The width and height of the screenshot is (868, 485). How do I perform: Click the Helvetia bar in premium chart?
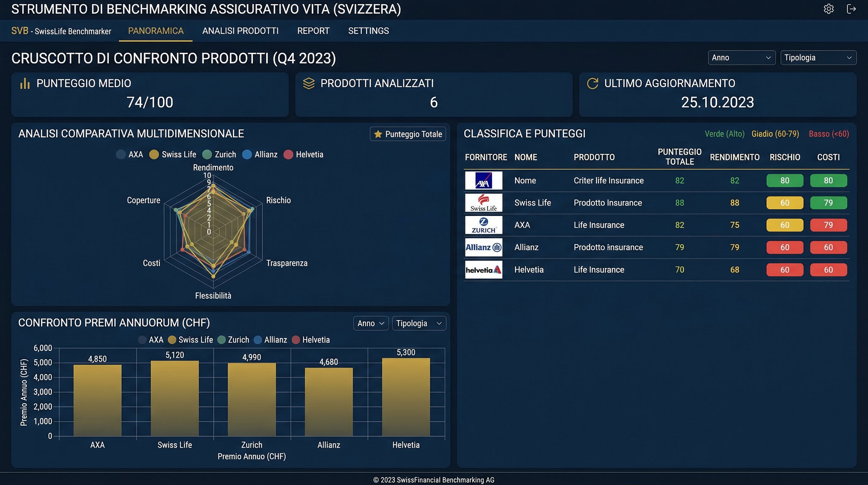[406, 397]
